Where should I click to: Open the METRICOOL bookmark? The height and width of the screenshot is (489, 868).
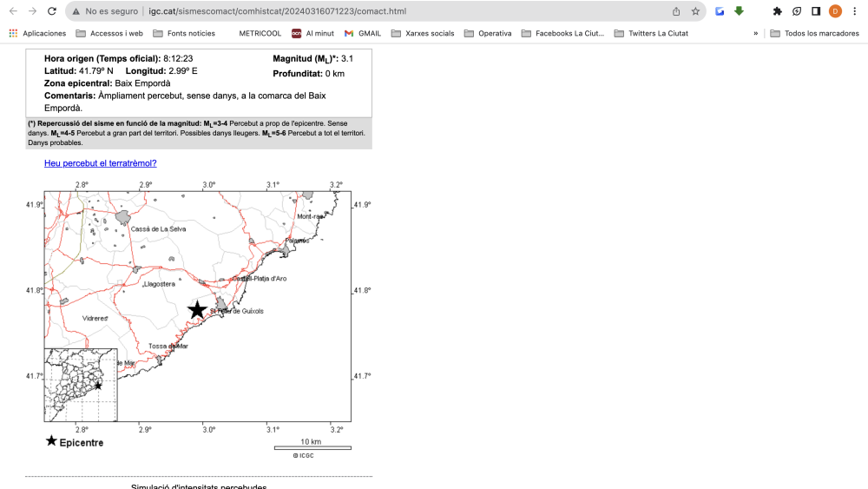pyautogui.click(x=260, y=34)
